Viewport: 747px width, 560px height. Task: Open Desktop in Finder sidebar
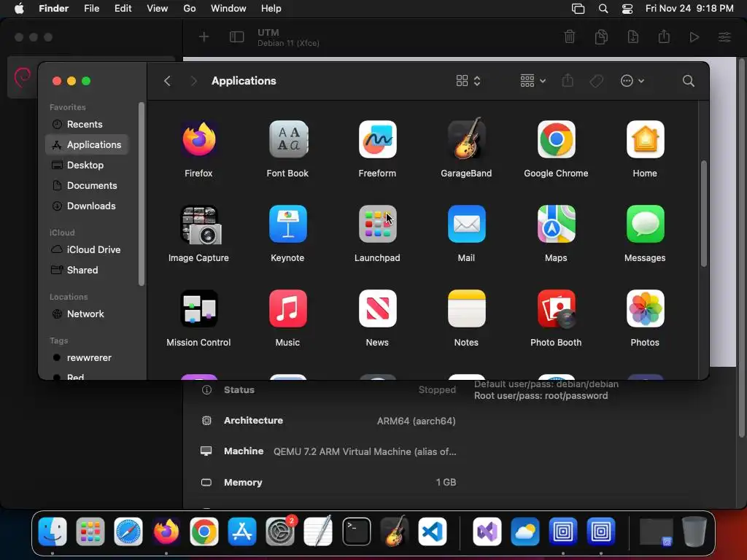coord(88,166)
